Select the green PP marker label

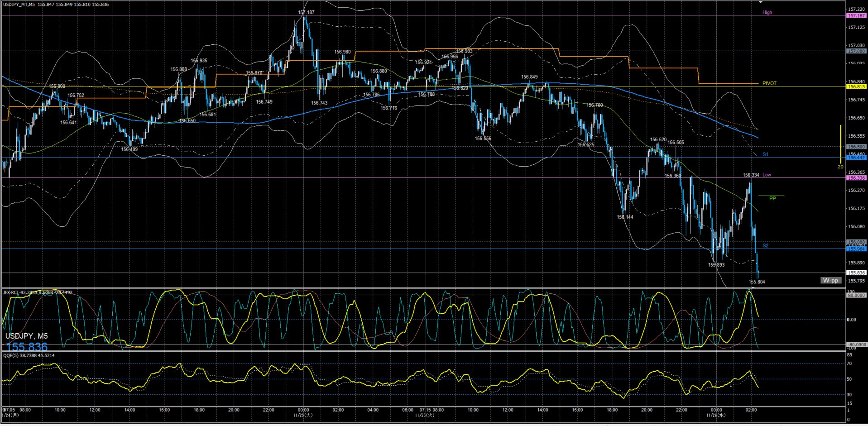772,198
